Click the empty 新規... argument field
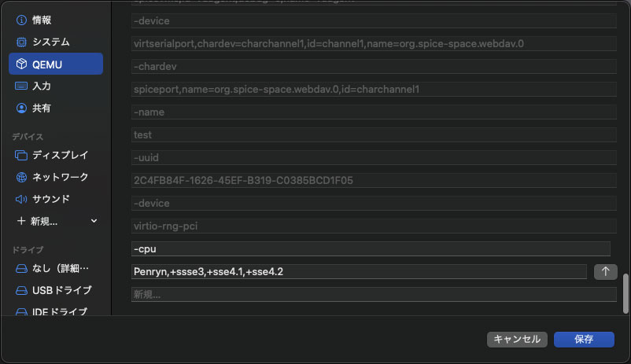 [x=374, y=294]
